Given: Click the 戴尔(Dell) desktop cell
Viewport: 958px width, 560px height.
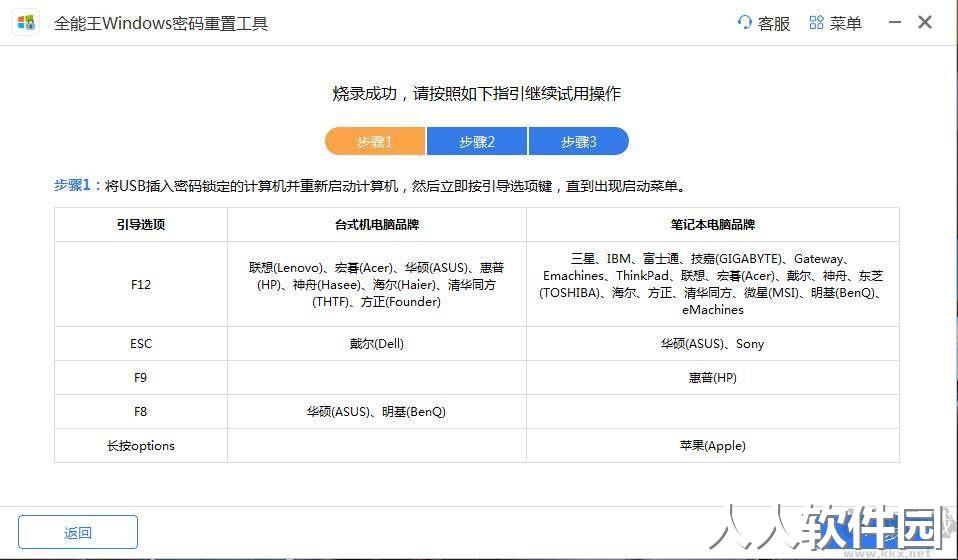Looking at the screenshot, I should [x=377, y=343].
